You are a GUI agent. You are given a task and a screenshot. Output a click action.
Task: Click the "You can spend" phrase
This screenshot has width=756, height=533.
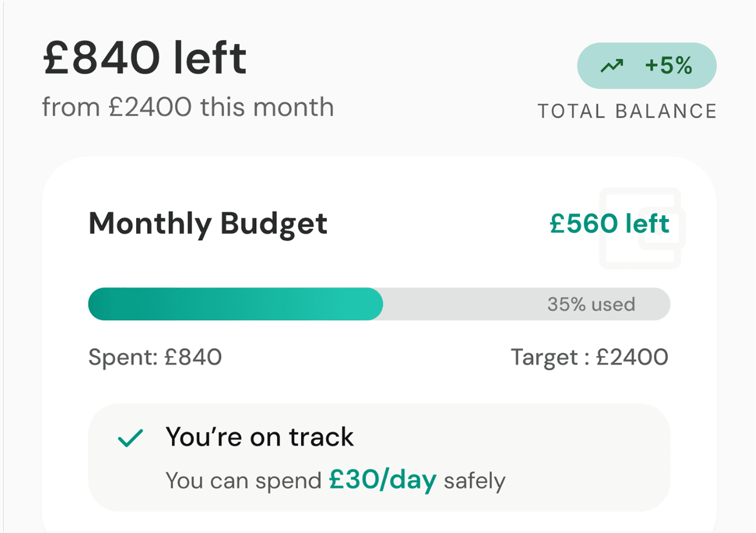click(x=243, y=480)
